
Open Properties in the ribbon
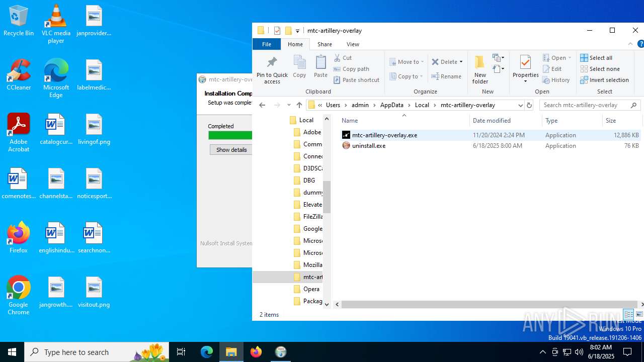click(x=526, y=70)
